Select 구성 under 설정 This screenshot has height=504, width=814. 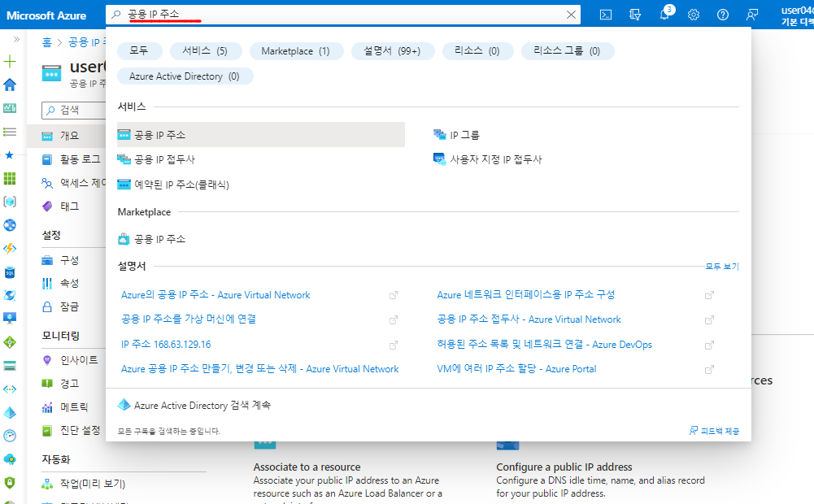coord(70,260)
